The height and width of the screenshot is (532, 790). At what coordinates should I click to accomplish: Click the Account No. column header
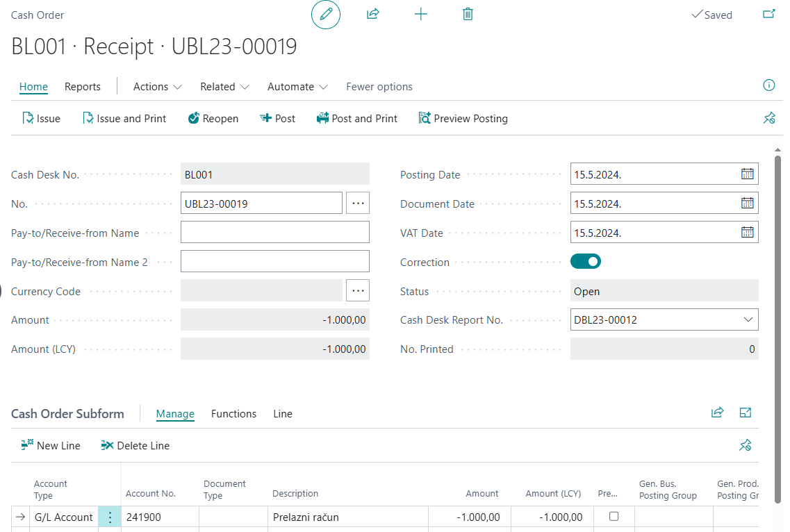tap(150, 493)
